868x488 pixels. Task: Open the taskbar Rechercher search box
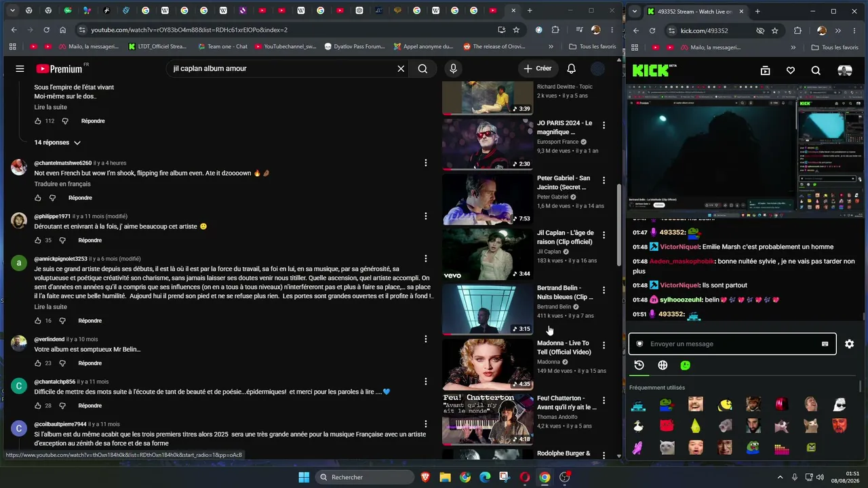[366, 477]
